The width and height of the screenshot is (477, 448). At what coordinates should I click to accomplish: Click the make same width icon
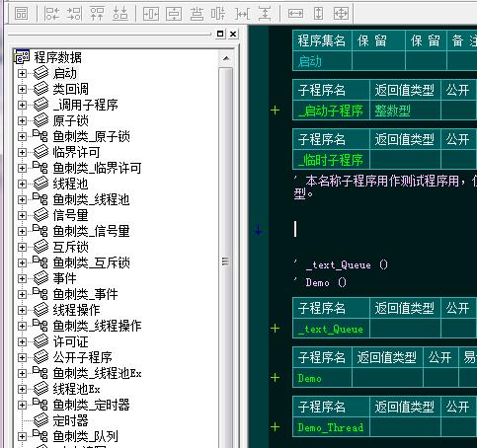pos(295,14)
